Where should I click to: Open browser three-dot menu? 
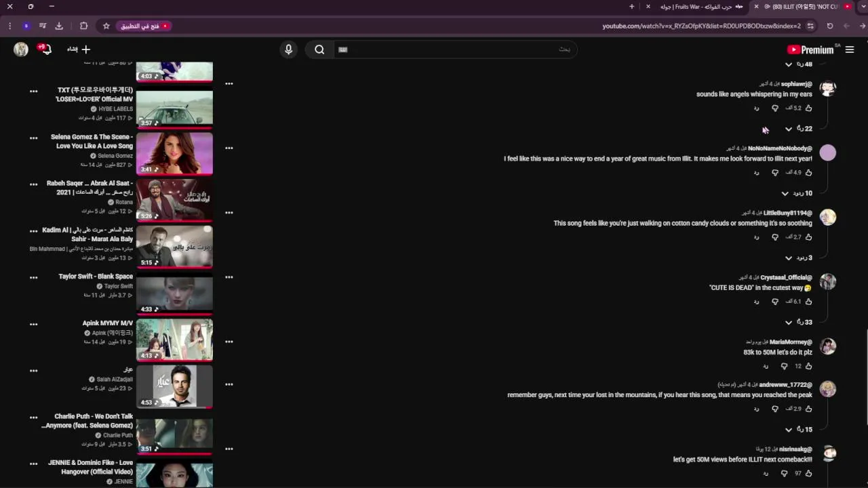click(x=9, y=26)
